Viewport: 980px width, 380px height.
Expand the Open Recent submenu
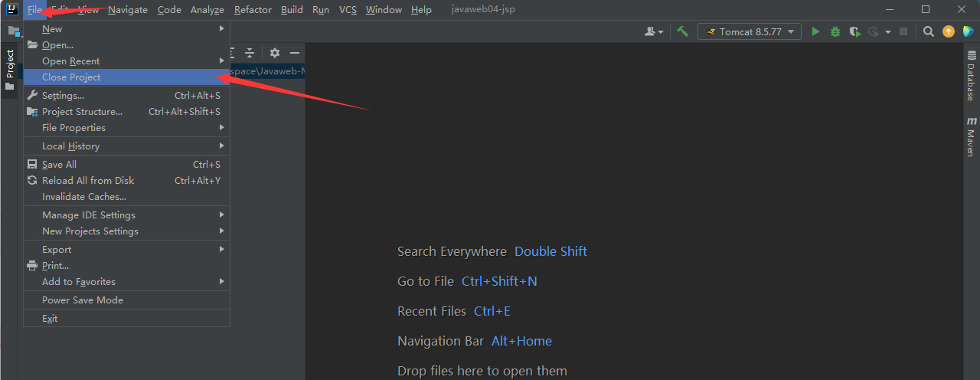pos(126,61)
